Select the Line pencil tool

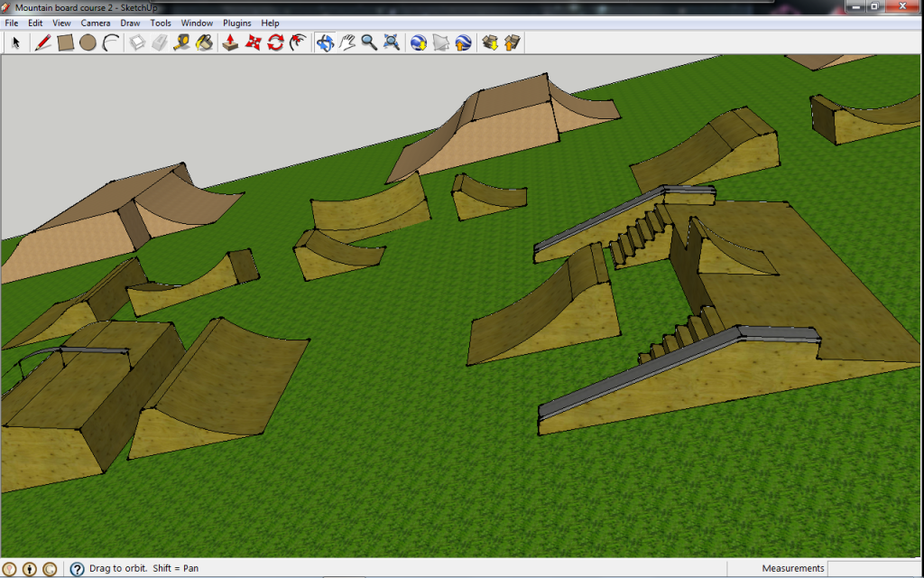click(42, 42)
